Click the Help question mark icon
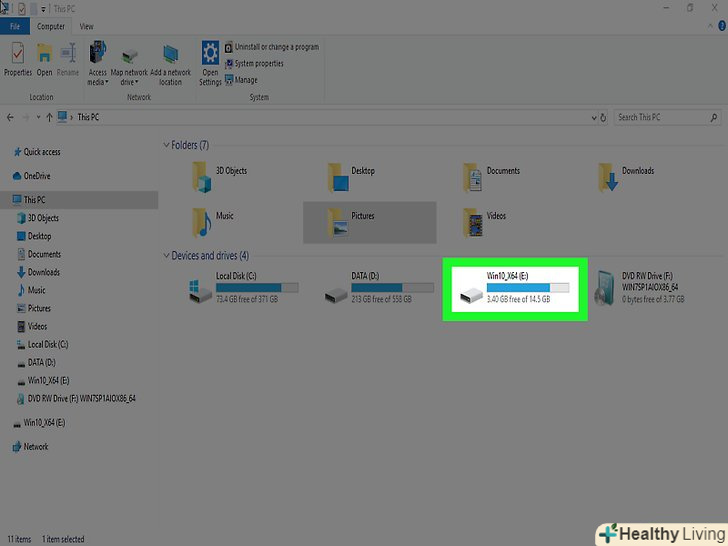Screen dimensions: 728x546 pyautogui.click(x=722, y=26)
